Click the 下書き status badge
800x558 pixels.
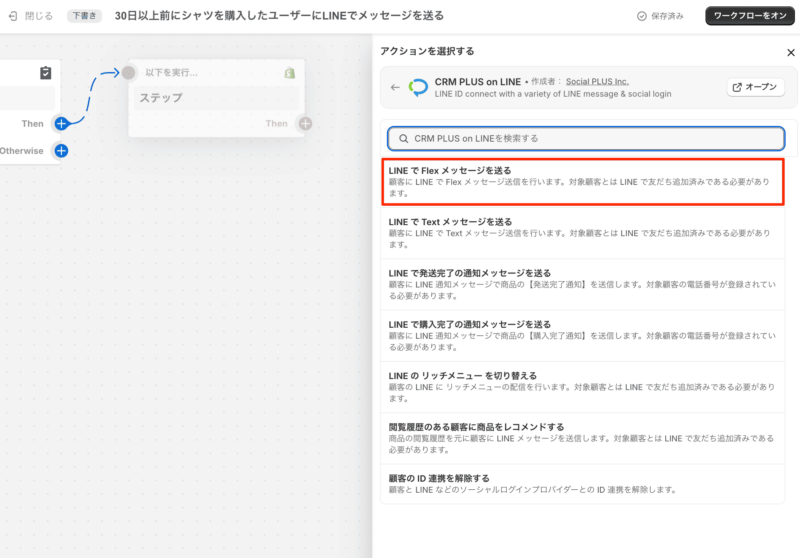pos(84,16)
